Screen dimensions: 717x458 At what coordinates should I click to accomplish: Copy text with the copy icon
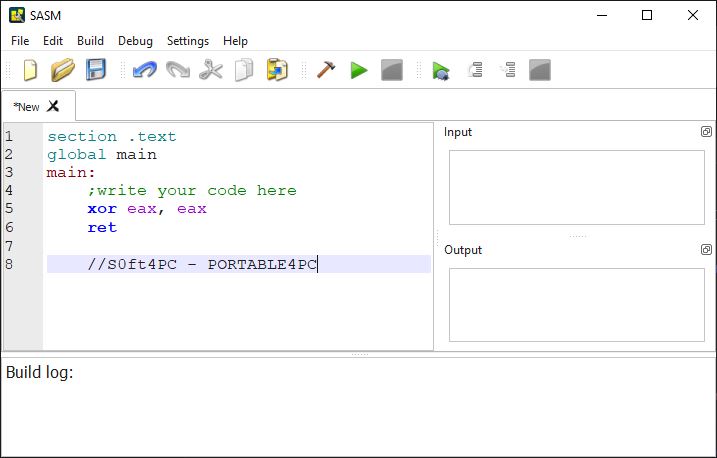pos(244,70)
